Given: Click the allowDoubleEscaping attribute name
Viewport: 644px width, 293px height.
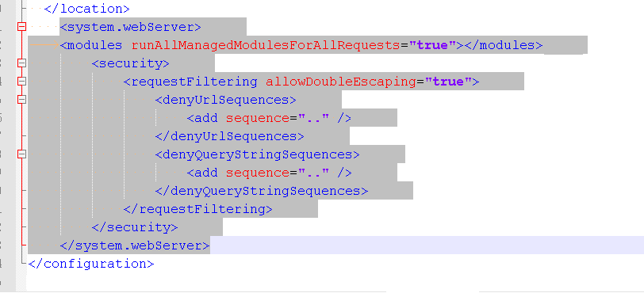Looking at the screenshot, I should point(340,82).
